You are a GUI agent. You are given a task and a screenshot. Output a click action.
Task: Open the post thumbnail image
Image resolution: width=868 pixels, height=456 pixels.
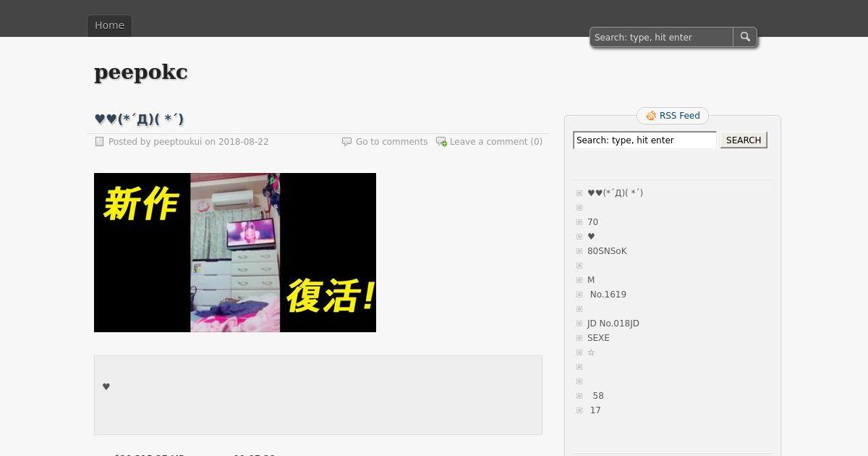pos(235,253)
